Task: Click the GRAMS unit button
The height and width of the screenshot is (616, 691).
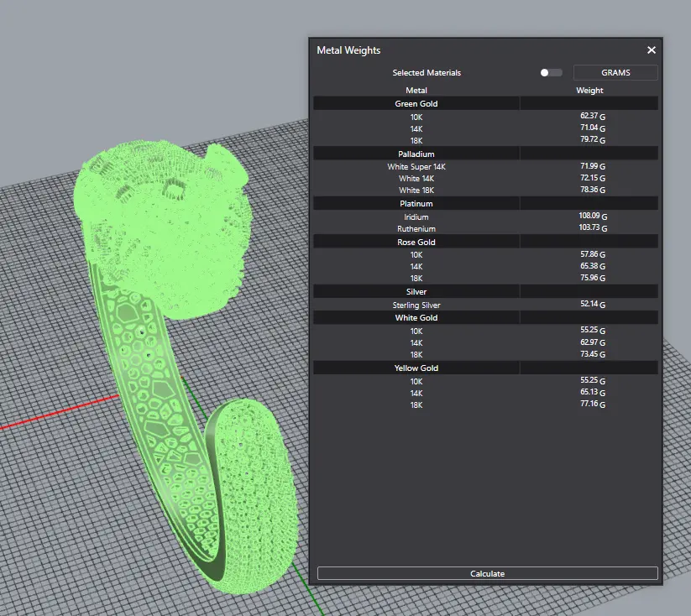Action: click(615, 73)
